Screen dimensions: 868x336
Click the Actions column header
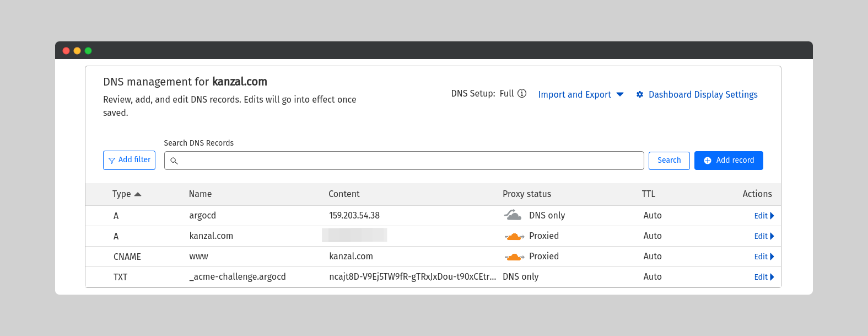(757, 194)
